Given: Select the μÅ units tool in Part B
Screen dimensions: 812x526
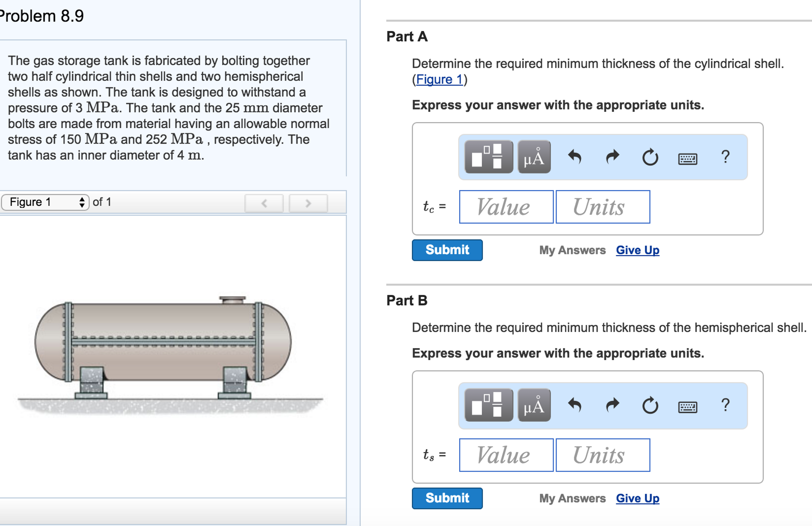Looking at the screenshot, I should click(x=533, y=405).
